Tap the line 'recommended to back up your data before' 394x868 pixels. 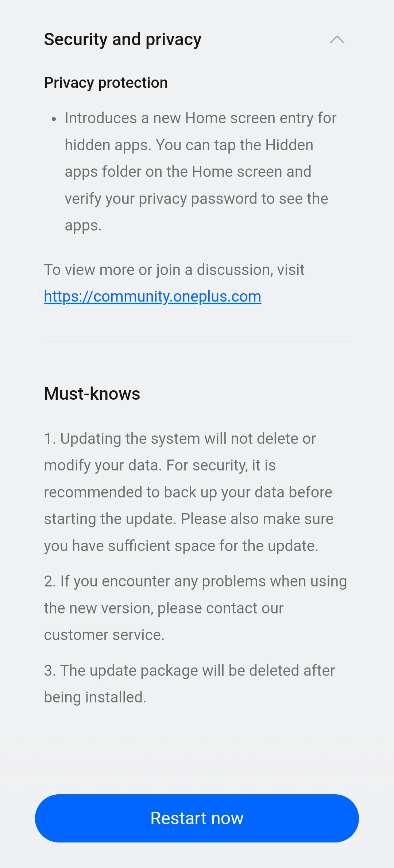[188, 492]
